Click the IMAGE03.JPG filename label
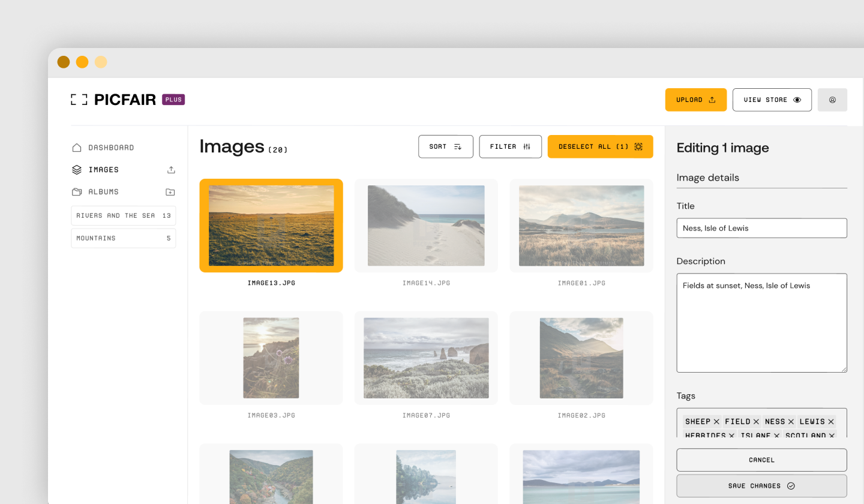 [271, 415]
